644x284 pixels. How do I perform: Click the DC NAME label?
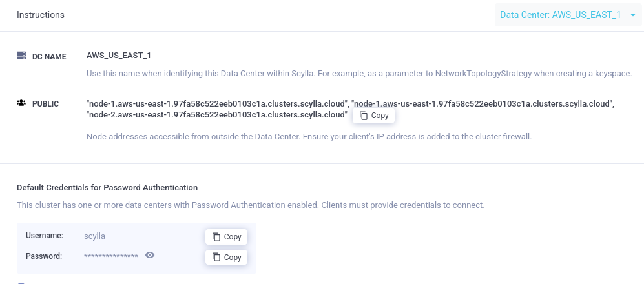click(x=49, y=57)
